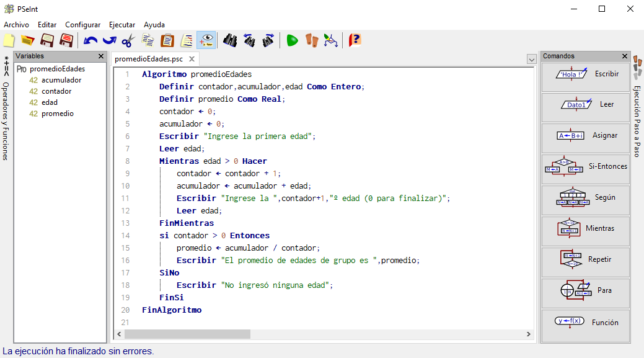Open the tab list dropdown arrow
This screenshot has height=358, width=644.
click(x=531, y=59)
